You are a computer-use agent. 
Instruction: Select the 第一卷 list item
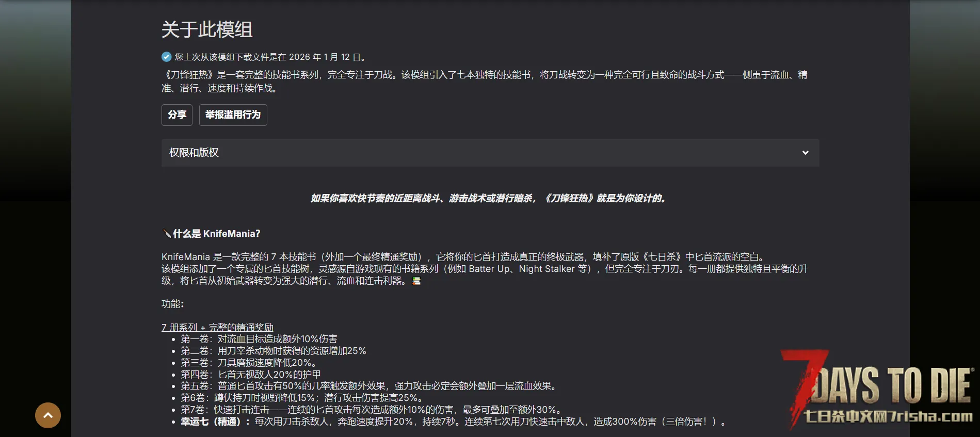pyautogui.click(x=259, y=339)
